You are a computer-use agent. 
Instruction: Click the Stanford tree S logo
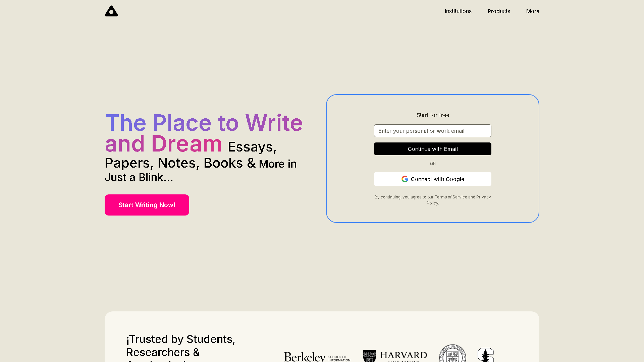485,355
